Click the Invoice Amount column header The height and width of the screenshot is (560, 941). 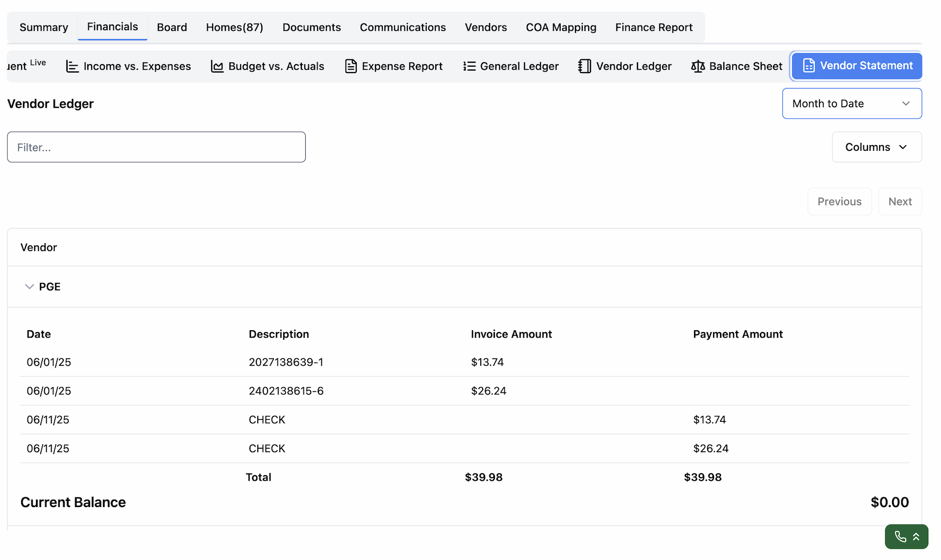pos(511,334)
